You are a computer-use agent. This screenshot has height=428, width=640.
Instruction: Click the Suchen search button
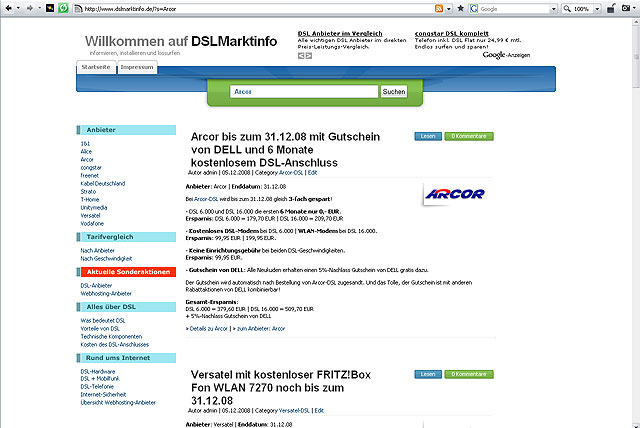(394, 92)
